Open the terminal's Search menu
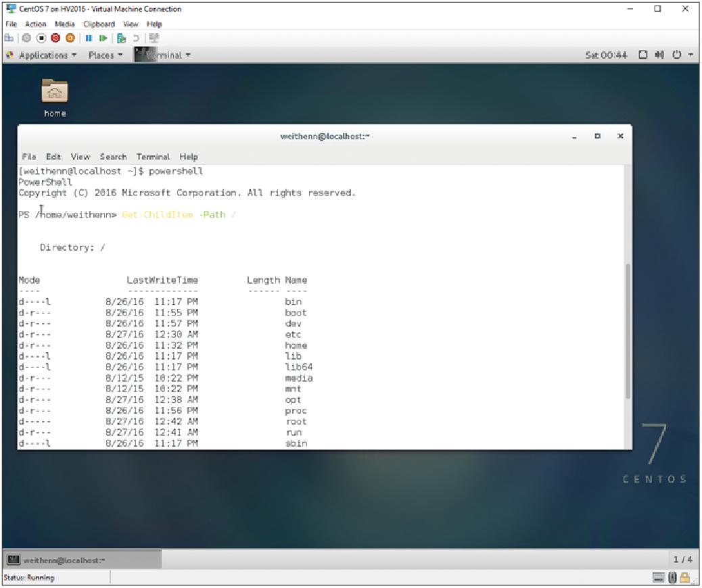 click(113, 157)
